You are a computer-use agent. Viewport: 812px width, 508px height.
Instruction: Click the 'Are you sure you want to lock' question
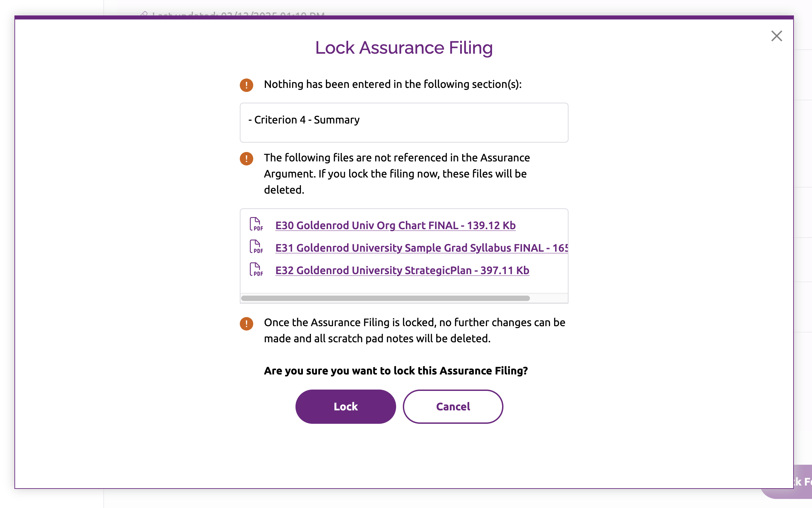pos(395,370)
